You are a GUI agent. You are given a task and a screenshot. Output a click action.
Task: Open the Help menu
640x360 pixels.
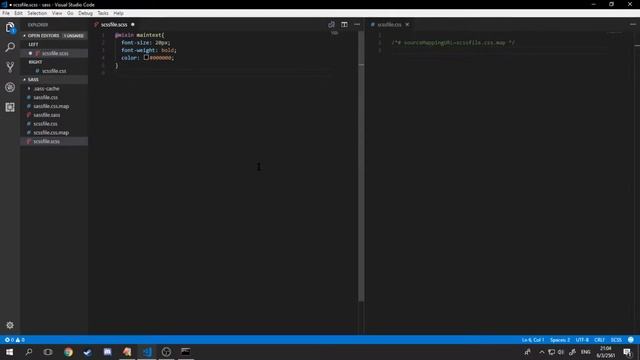pyautogui.click(x=118, y=13)
